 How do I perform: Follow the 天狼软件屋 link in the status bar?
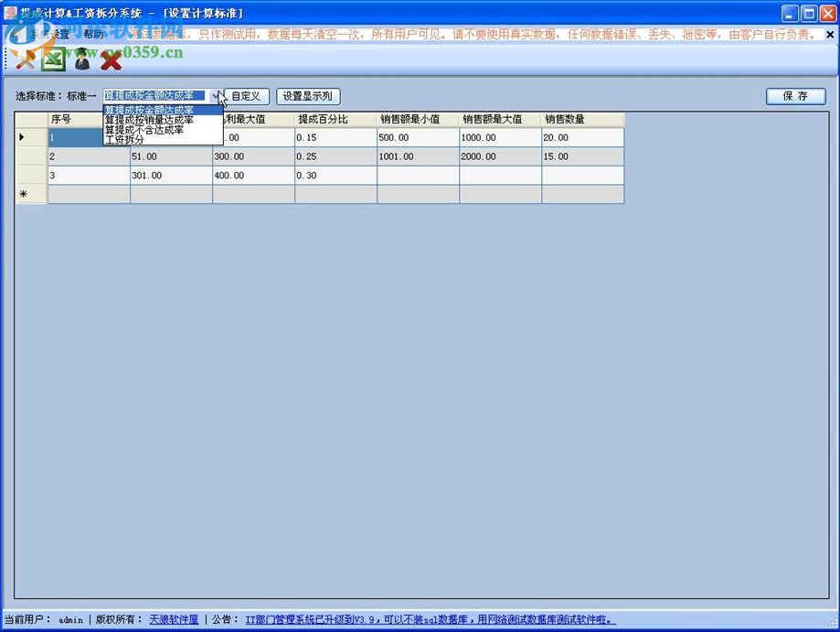pyautogui.click(x=174, y=620)
